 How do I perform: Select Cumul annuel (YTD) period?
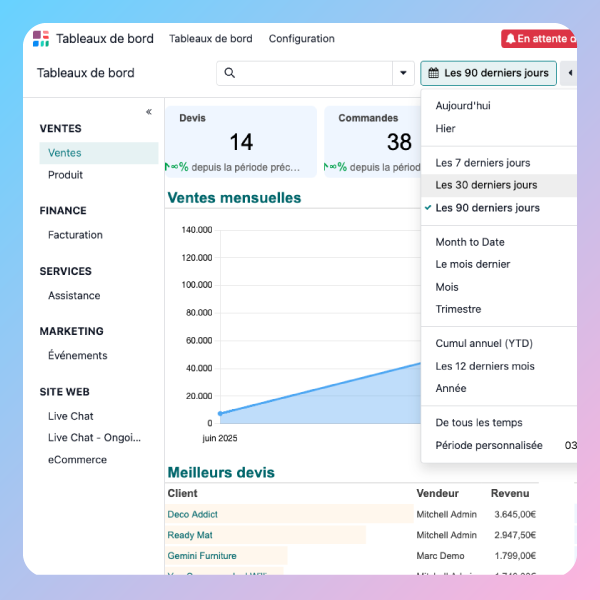point(484,343)
